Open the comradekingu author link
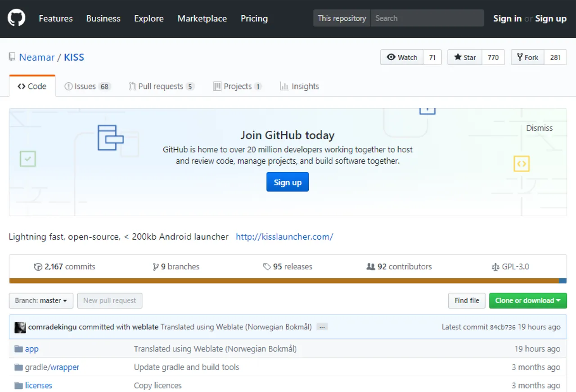This screenshot has width=576, height=392. [x=53, y=327]
